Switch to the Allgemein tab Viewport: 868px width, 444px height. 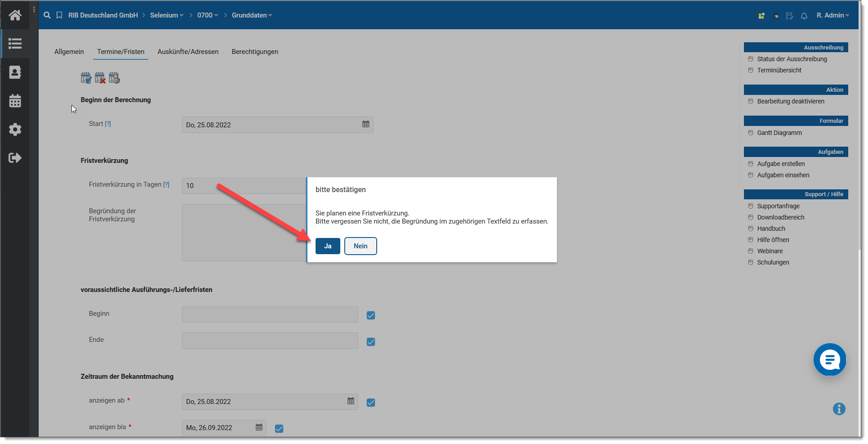pos(69,52)
